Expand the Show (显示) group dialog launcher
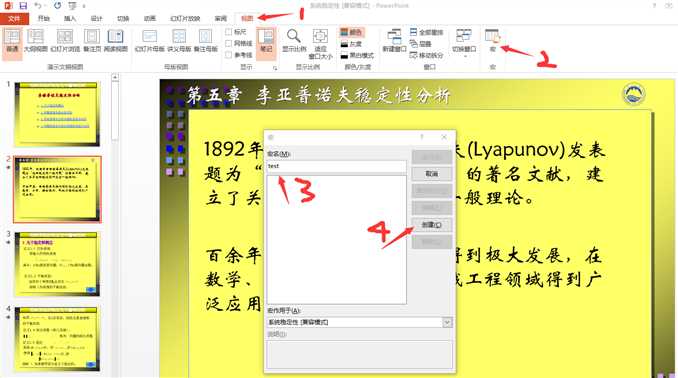Screen dimensions: 678x378 pos(275,68)
